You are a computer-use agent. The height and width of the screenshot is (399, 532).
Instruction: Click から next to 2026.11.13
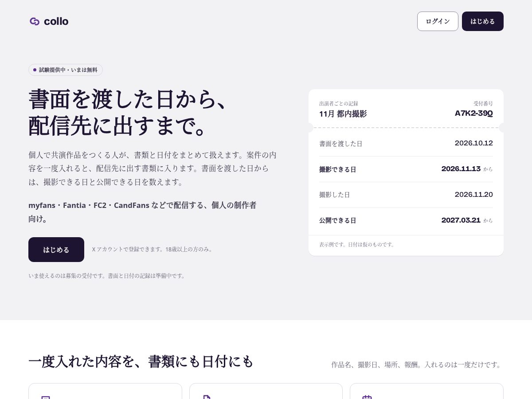pos(488,169)
